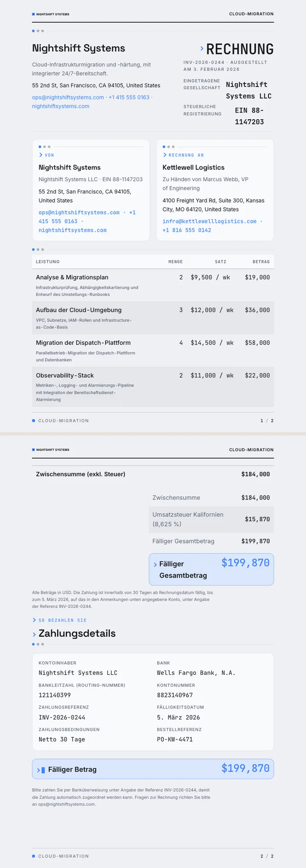
Task: Click the routing number 121140399
Action: [55, 695]
